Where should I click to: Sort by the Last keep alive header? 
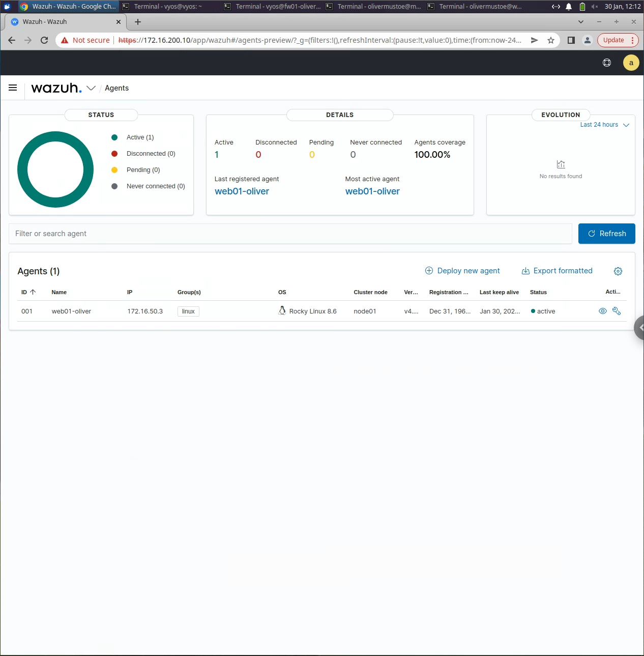[x=499, y=292]
